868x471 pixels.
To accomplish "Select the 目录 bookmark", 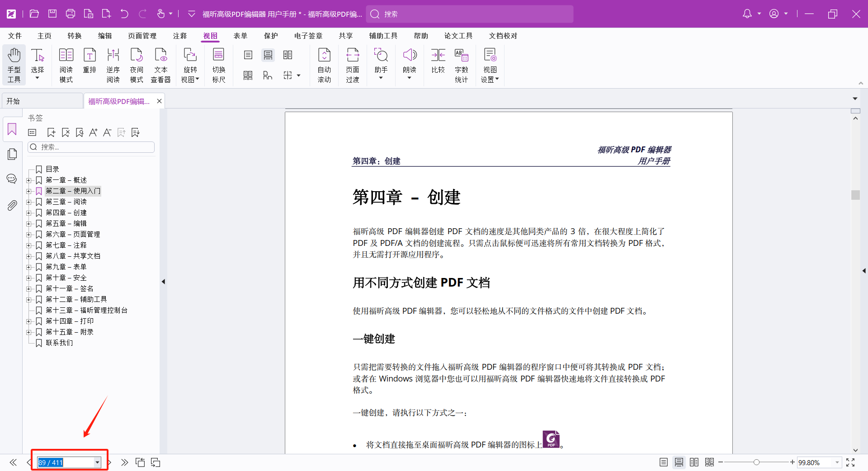I will coord(52,169).
